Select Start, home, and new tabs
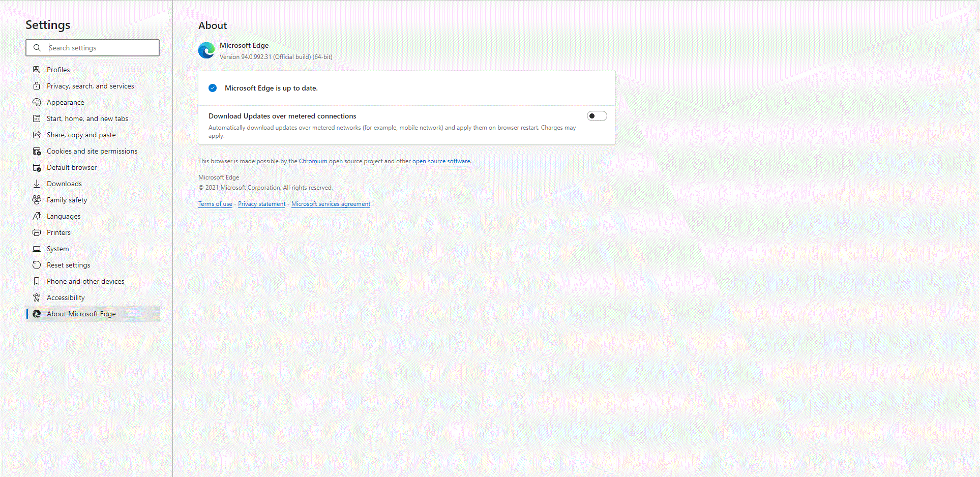Image resolution: width=980 pixels, height=477 pixels. (93, 118)
